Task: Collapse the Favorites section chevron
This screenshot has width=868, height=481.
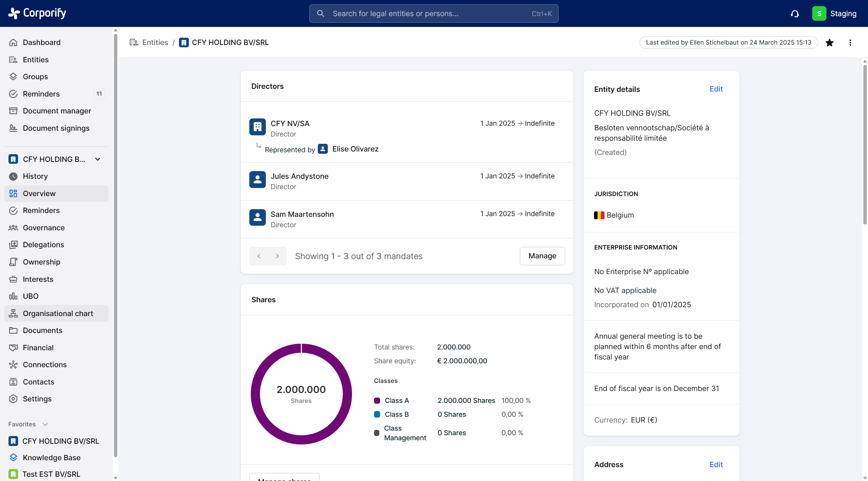Action: [45, 424]
